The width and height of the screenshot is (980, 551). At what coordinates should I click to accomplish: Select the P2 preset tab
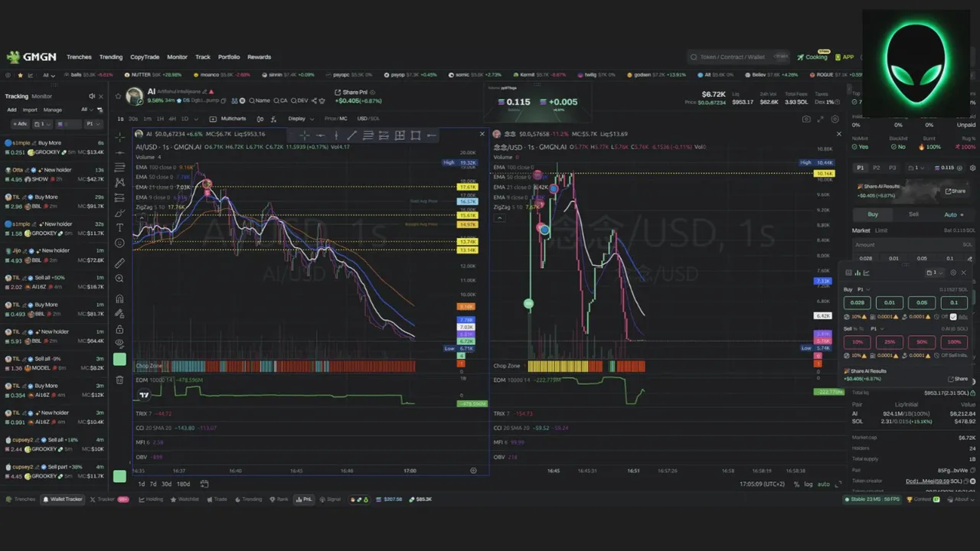[x=877, y=168]
